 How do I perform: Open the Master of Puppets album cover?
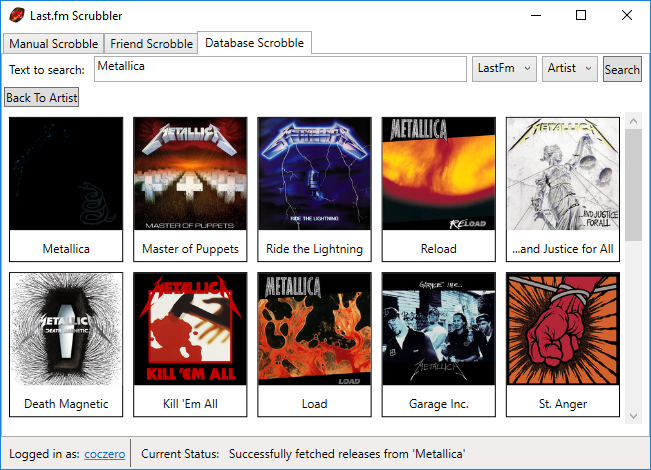tap(190, 174)
